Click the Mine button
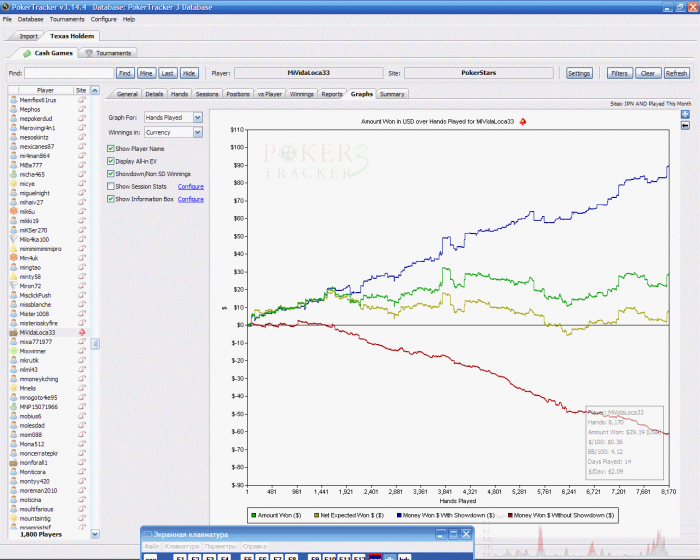The width and height of the screenshot is (700, 560). click(x=146, y=73)
